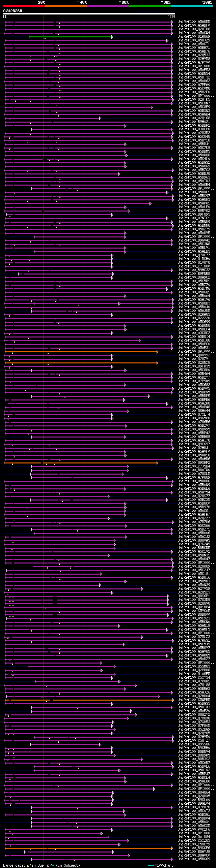The image size is (216, 868).
Task: Open hit UniRef100_A5AUM5
Action: pyautogui.click(x=194, y=22)
